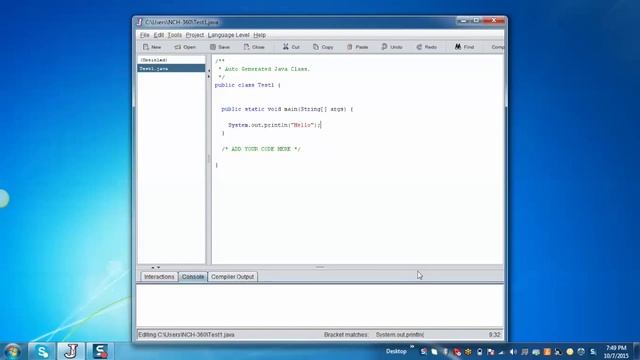This screenshot has width=640, height=360.
Task: Click the DrJava icon in the title bar
Action: coord(140,22)
